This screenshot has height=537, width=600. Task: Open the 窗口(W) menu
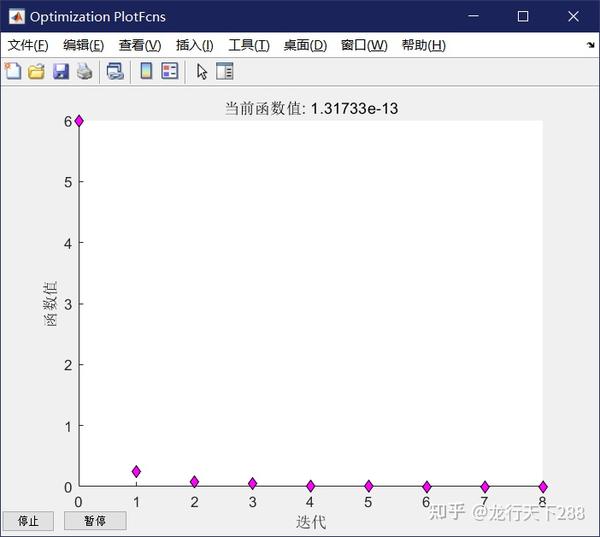pyautogui.click(x=364, y=45)
